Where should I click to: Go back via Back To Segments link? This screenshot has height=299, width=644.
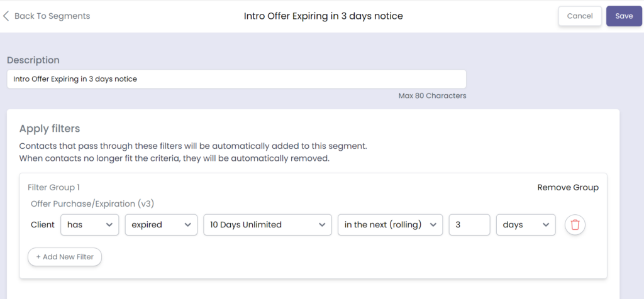[x=52, y=16]
